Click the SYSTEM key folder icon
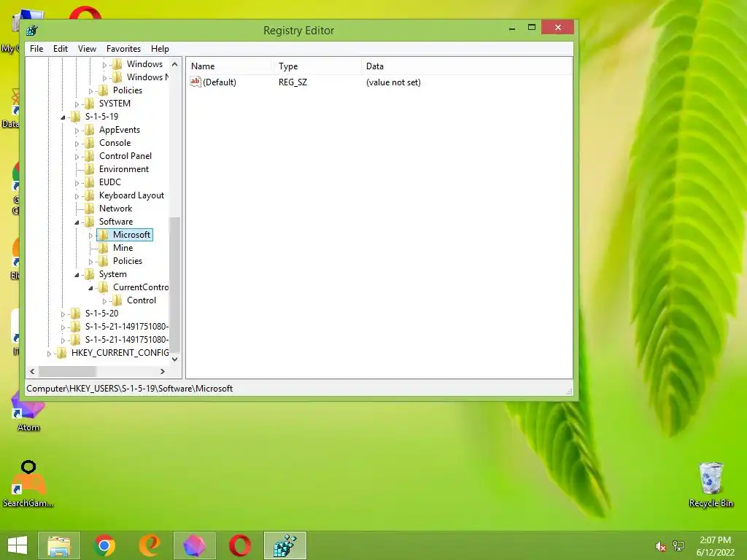Image resolution: width=747 pixels, height=560 pixels. pos(89,104)
